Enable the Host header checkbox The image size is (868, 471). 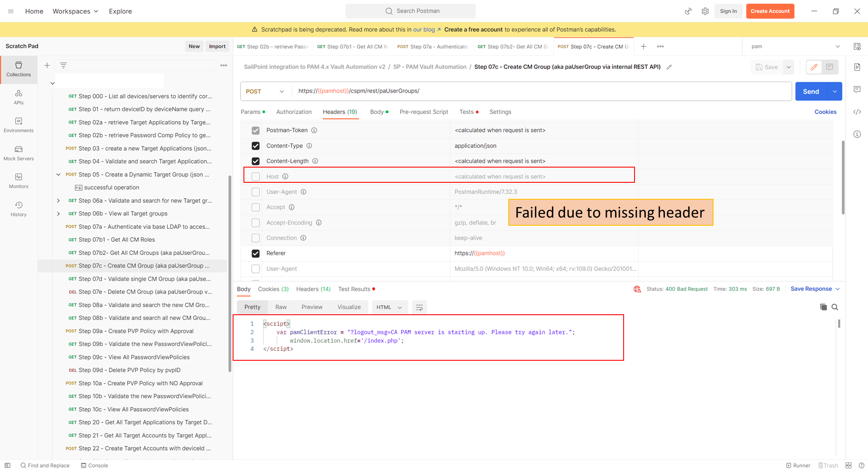pyautogui.click(x=256, y=176)
